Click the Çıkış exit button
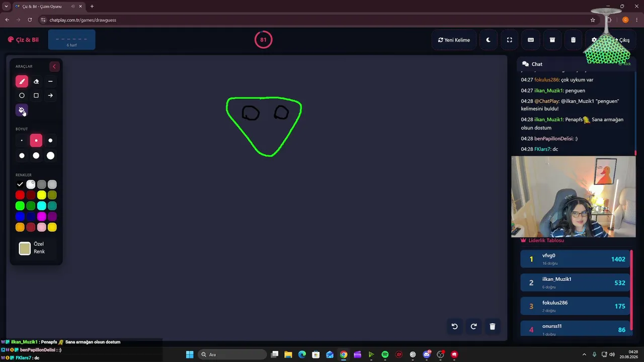Viewport: 644px width, 362px height. (622, 40)
